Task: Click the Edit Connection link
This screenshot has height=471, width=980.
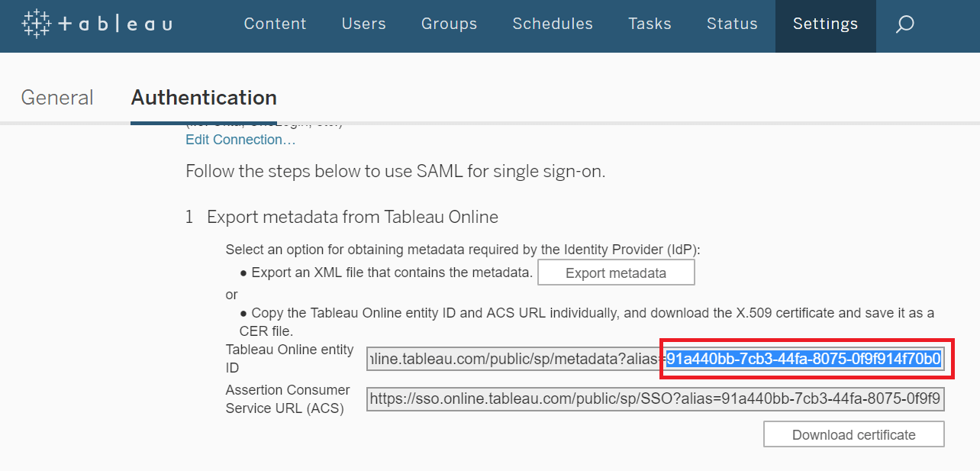Action: [240, 140]
